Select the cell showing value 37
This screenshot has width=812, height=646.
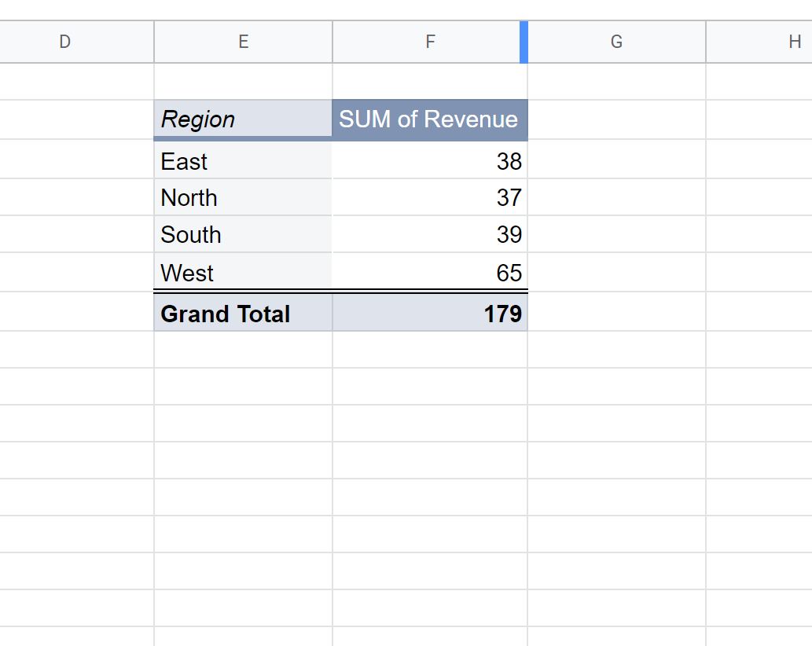(x=429, y=197)
